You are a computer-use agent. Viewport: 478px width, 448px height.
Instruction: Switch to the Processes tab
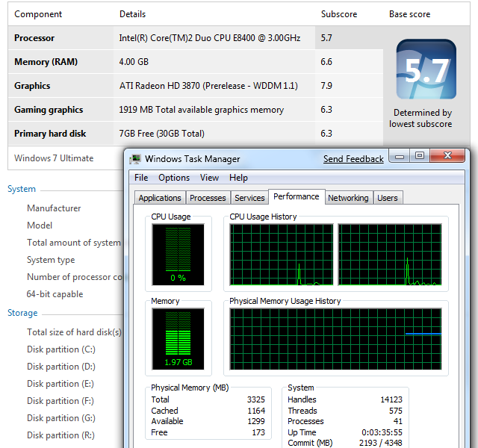click(x=208, y=198)
